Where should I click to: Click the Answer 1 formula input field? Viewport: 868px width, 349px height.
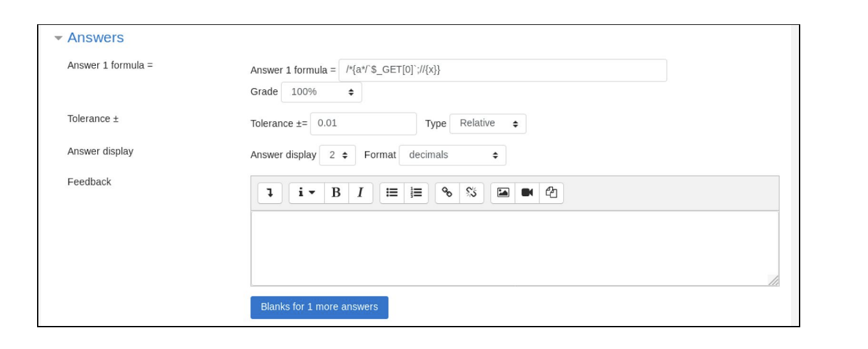pyautogui.click(x=502, y=70)
